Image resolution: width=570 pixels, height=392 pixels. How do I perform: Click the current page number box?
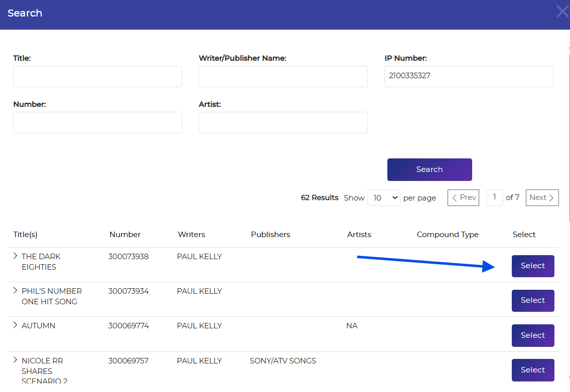click(x=494, y=198)
